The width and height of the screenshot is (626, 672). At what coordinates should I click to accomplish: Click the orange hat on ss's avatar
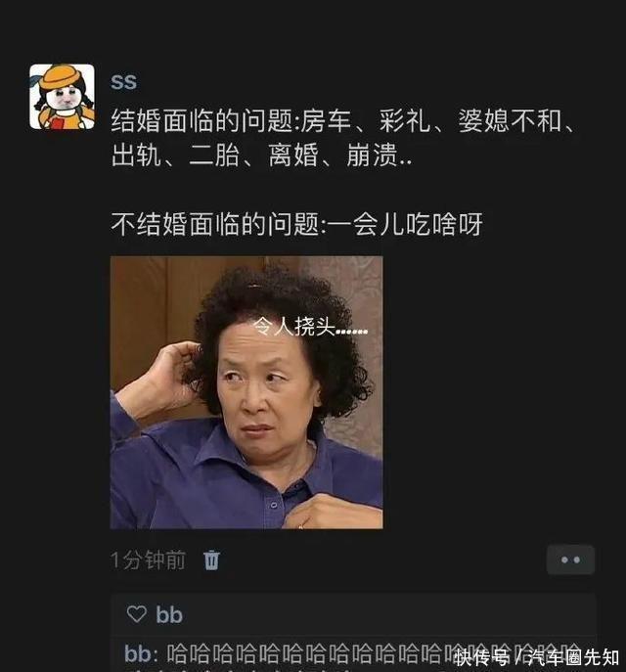63,76
